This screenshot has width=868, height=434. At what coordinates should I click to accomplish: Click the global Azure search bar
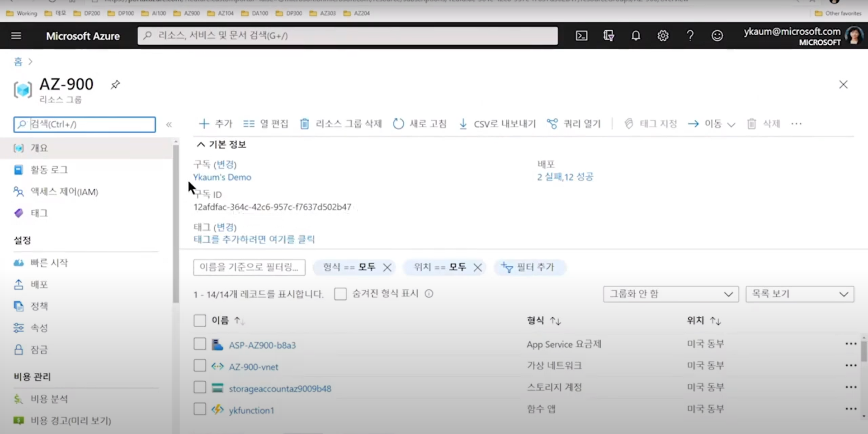[347, 35]
